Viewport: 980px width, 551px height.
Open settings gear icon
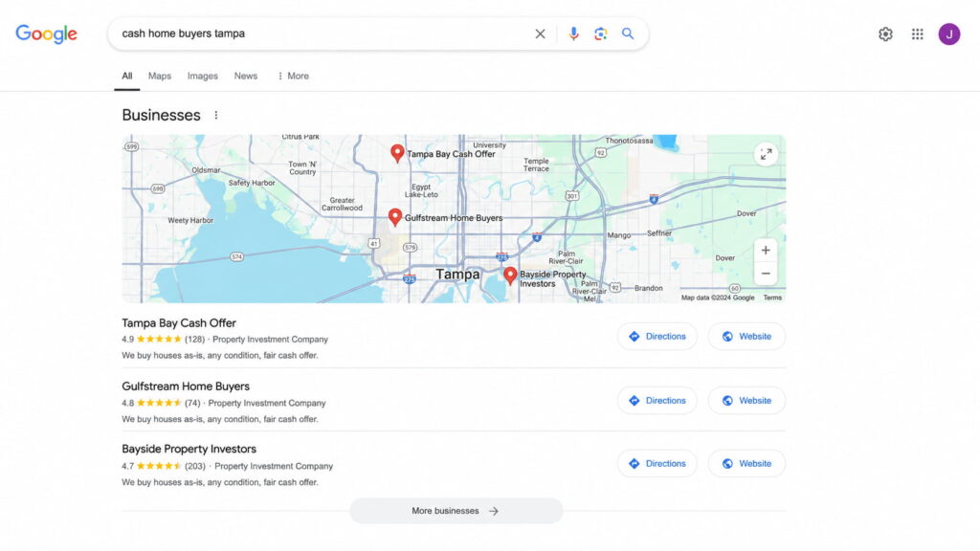885,34
